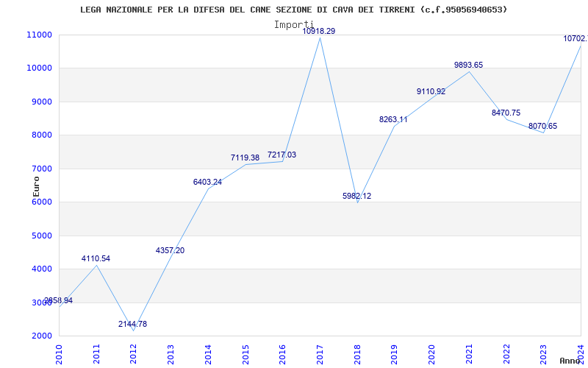Click the 5982.12 data label

(357, 196)
